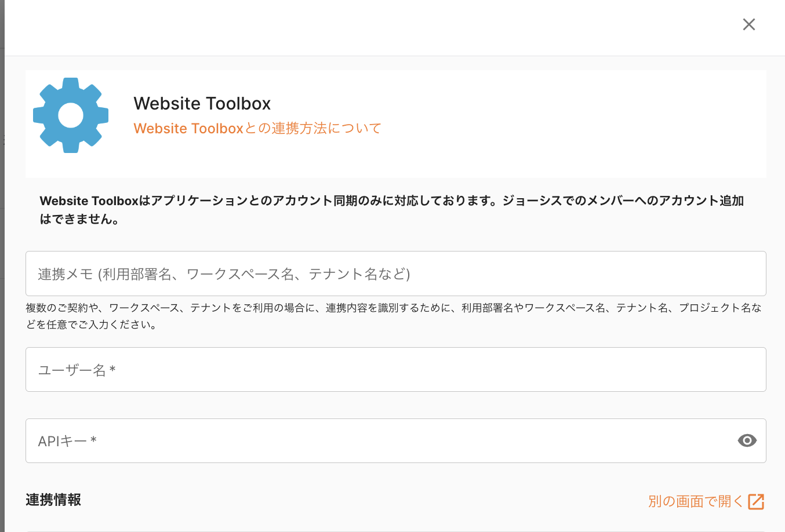Screen dimensions: 785x532
Task: Click the blue gear app logo
Action: [x=71, y=115]
